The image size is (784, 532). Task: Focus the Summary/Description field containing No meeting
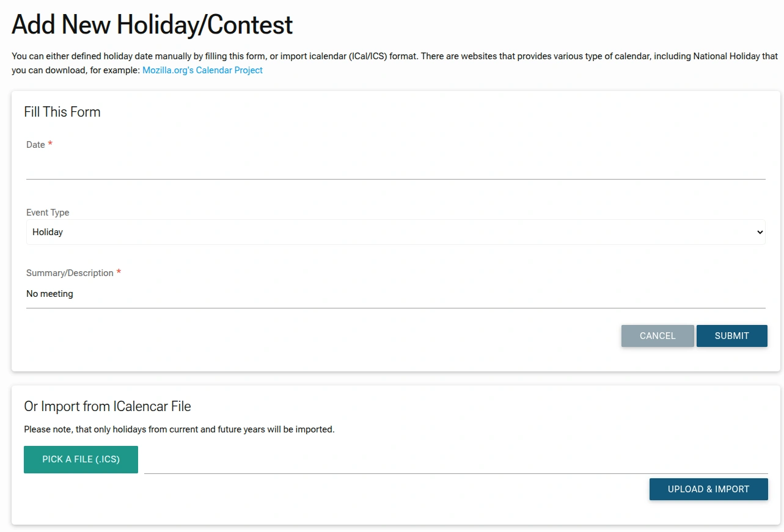click(x=395, y=294)
